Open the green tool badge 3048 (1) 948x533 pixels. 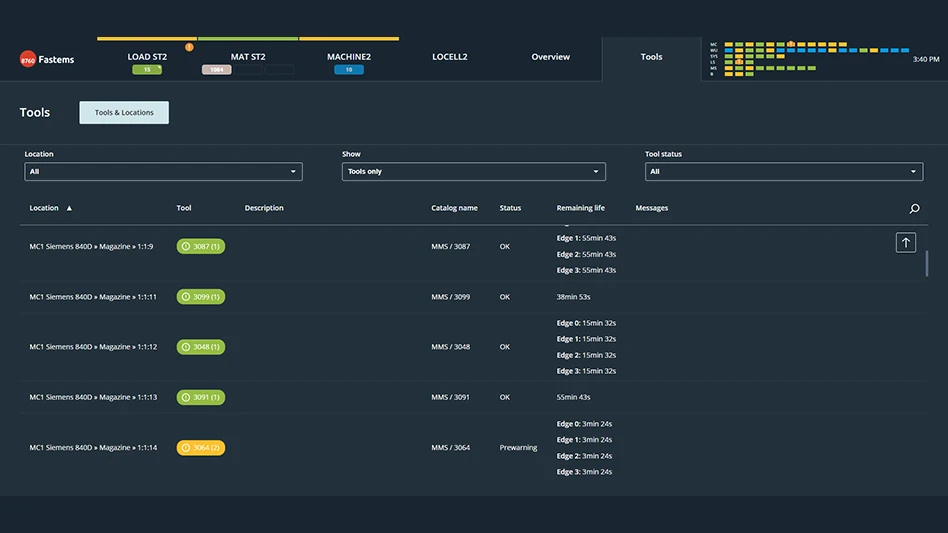pos(201,347)
